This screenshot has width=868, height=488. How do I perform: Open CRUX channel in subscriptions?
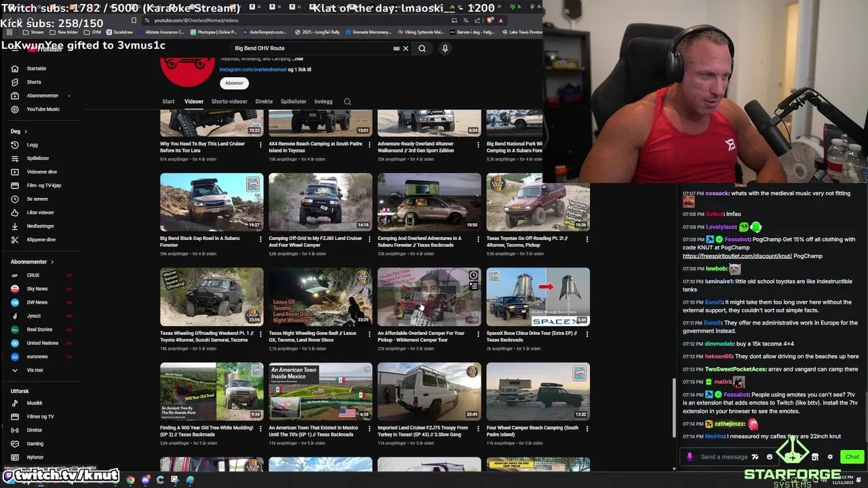(x=33, y=275)
